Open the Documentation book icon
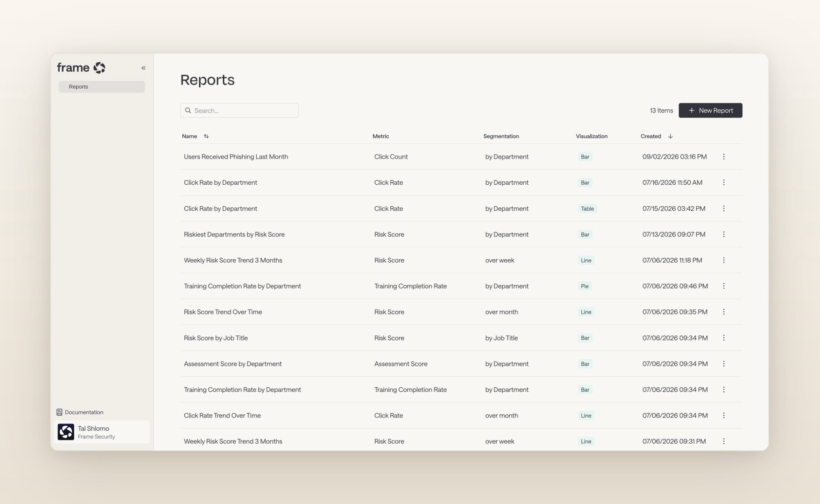Image resolution: width=820 pixels, height=504 pixels. point(59,412)
